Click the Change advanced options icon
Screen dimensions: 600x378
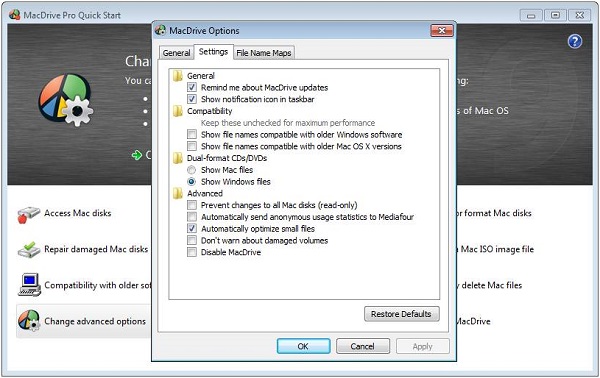(x=29, y=321)
